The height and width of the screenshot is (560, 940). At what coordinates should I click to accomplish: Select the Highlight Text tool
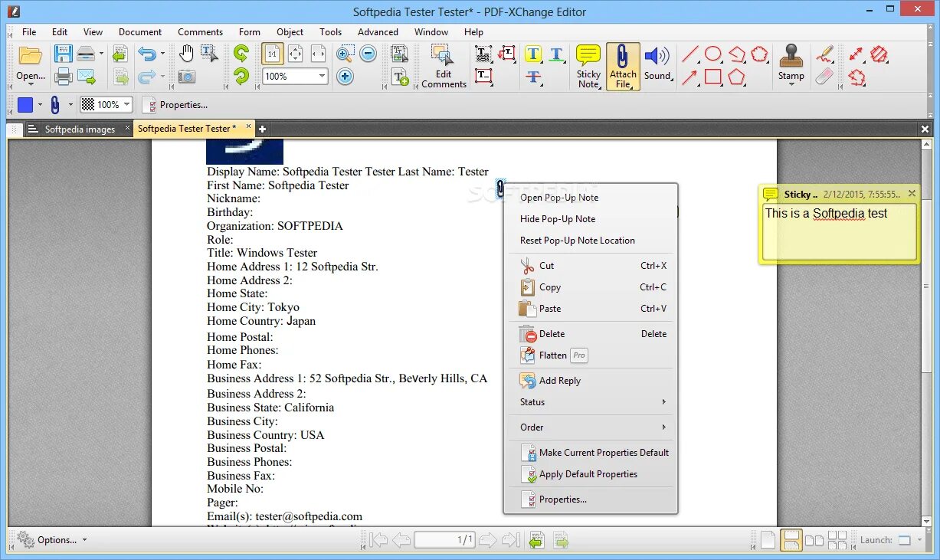pyautogui.click(x=533, y=54)
